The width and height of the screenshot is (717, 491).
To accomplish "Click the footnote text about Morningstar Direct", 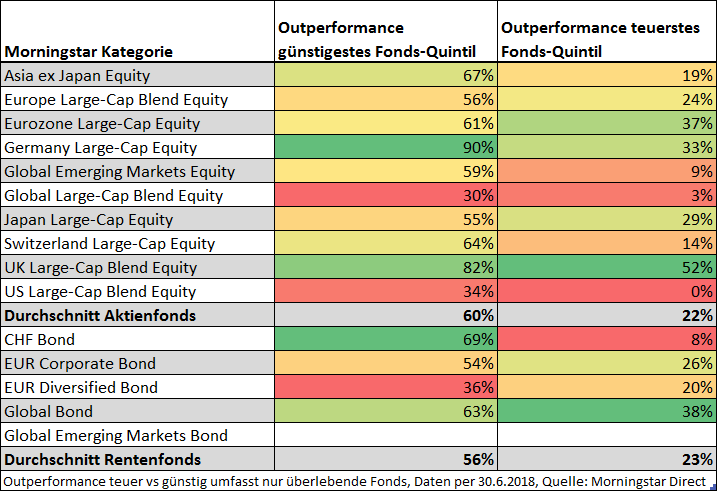I will pos(358,481).
